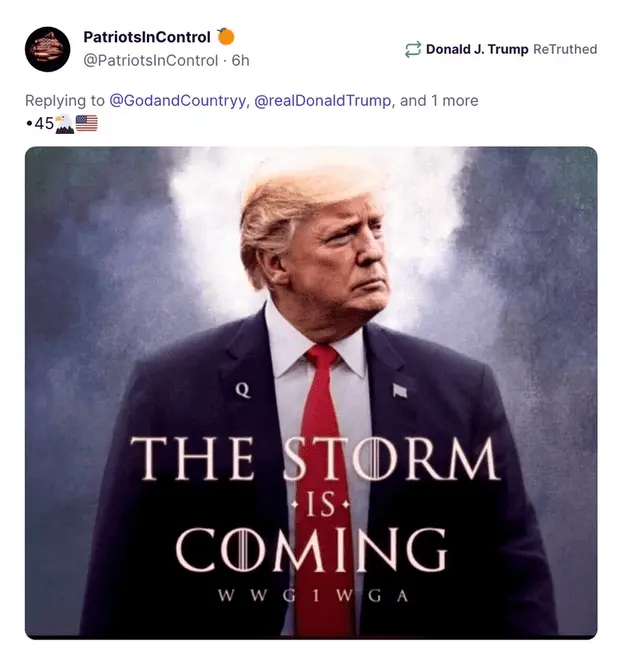Click the American flag emoji after 45
618x649 pixels.
coord(87,123)
